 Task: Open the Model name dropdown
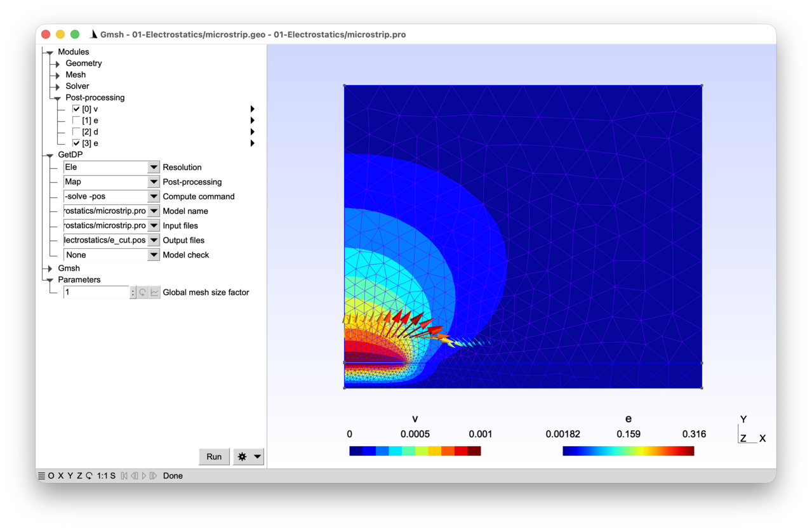tap(154, 211)
